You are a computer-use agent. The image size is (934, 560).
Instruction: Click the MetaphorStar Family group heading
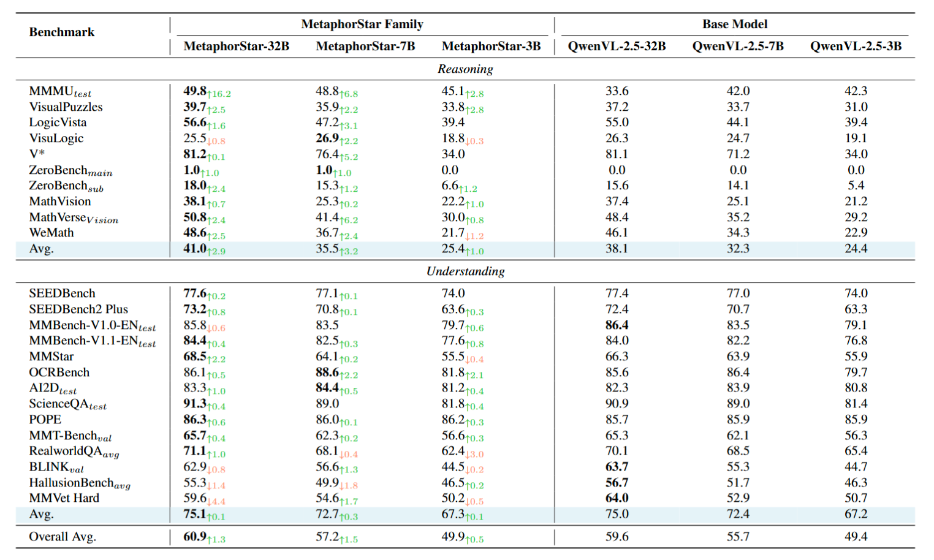[x=362, y=25]
